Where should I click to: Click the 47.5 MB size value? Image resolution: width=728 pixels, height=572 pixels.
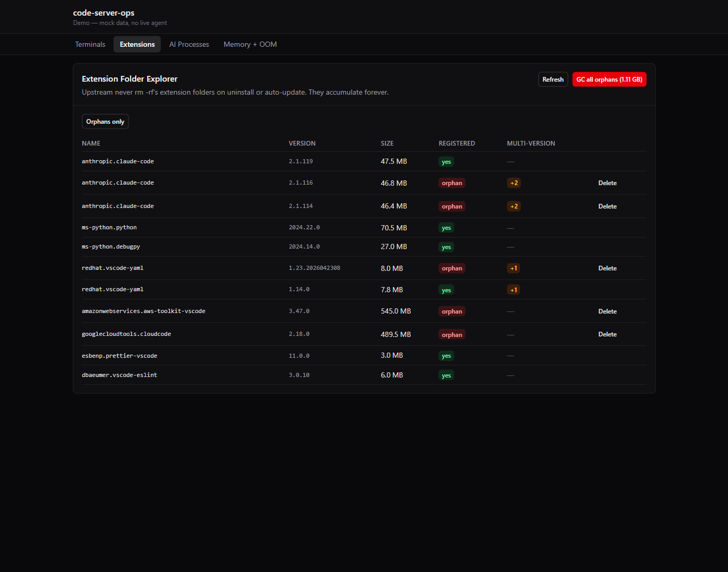[394, 161]
